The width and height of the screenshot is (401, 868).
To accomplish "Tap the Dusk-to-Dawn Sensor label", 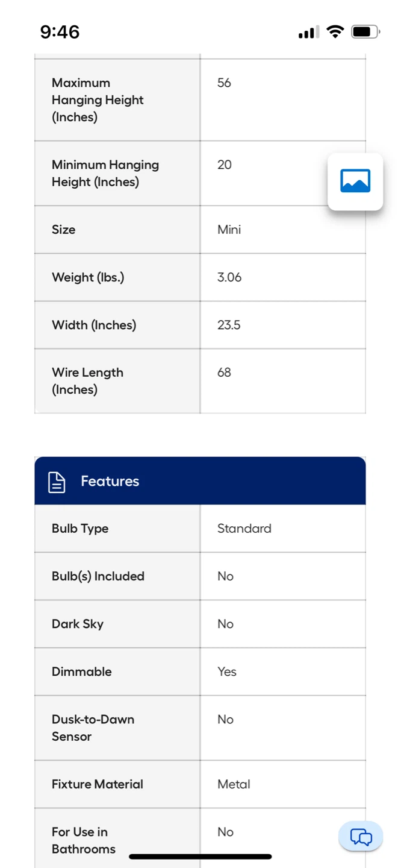I will point(93,728).
